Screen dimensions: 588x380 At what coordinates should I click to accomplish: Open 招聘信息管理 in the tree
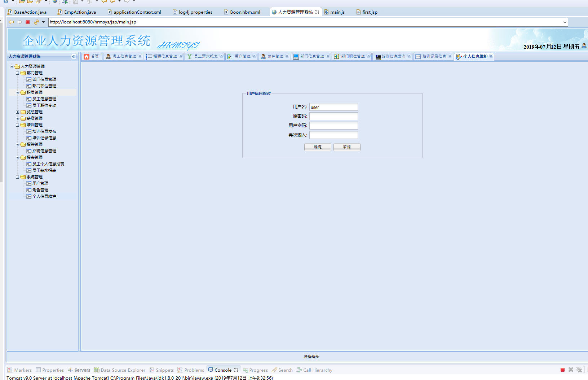point(44,151)
